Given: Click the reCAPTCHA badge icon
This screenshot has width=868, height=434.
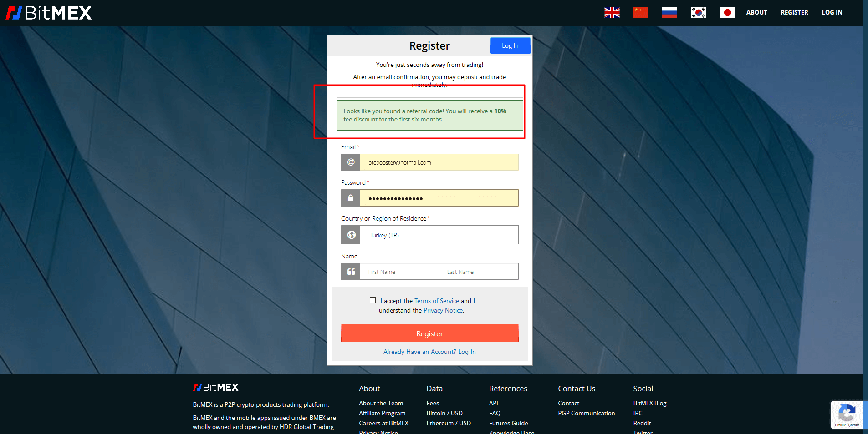Looking at the screenshot, I should (x=847, y=414).
